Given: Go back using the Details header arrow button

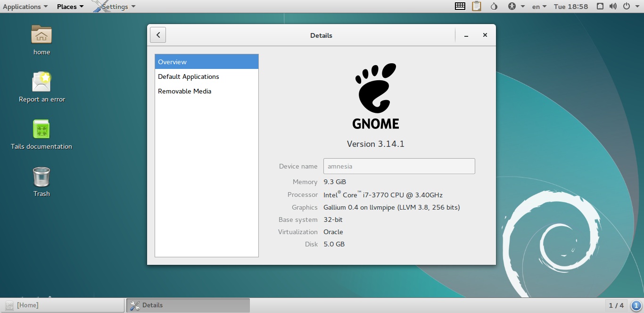Looking at the screenshot, I should click(158, 35).
